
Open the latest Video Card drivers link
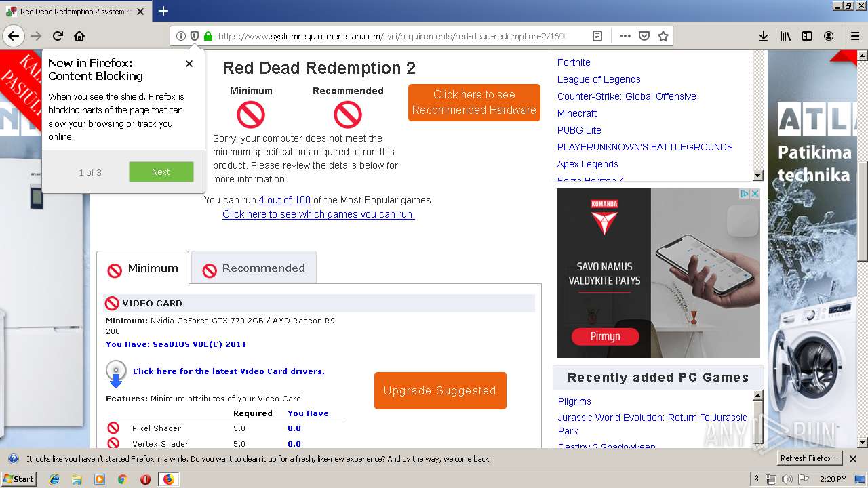[229, 371]
